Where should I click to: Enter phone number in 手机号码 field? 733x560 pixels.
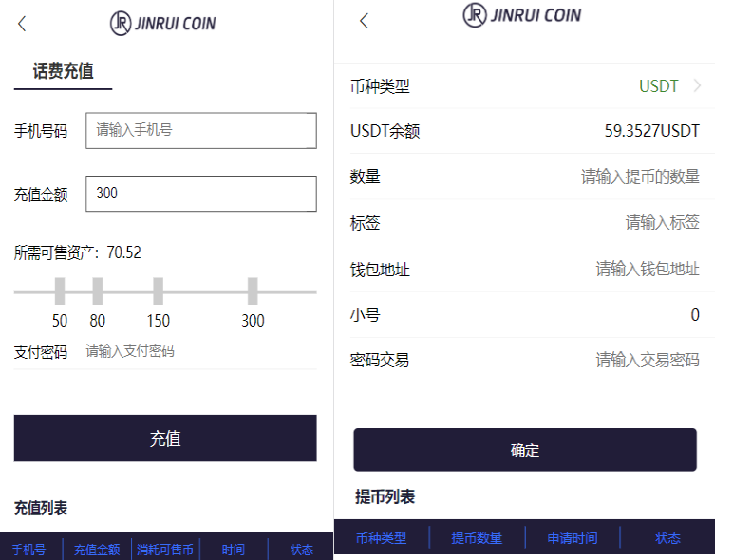(200, 131)
